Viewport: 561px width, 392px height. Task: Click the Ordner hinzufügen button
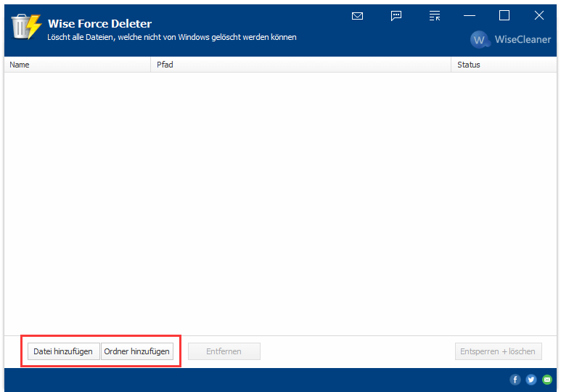click(137, 351)
